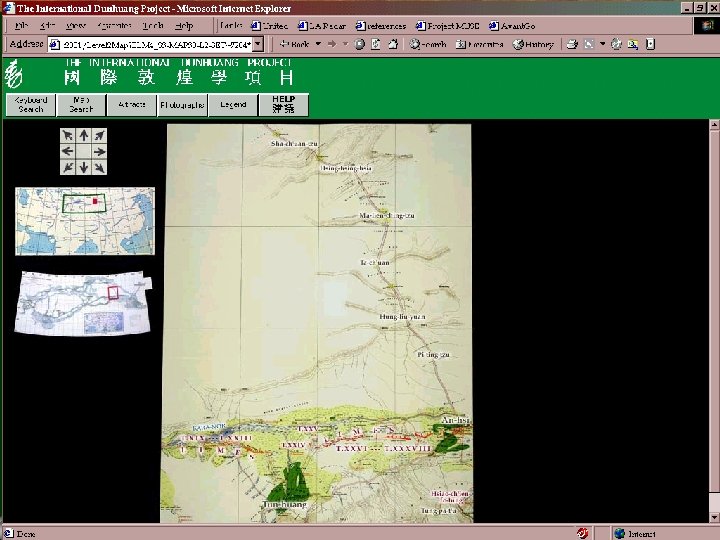
Task: Pan the map down with the down arrow
Action: click(84, 167)
